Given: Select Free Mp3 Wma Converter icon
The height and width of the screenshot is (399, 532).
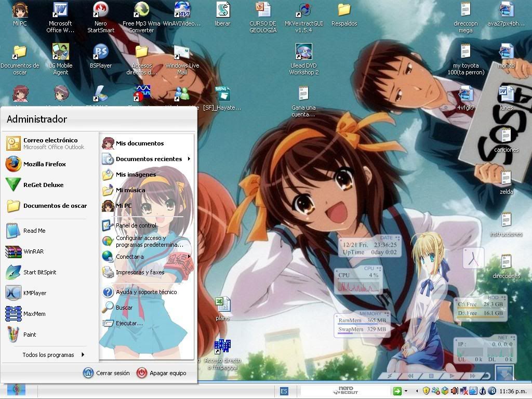Looking at the screenshot, I should [141, 17].
